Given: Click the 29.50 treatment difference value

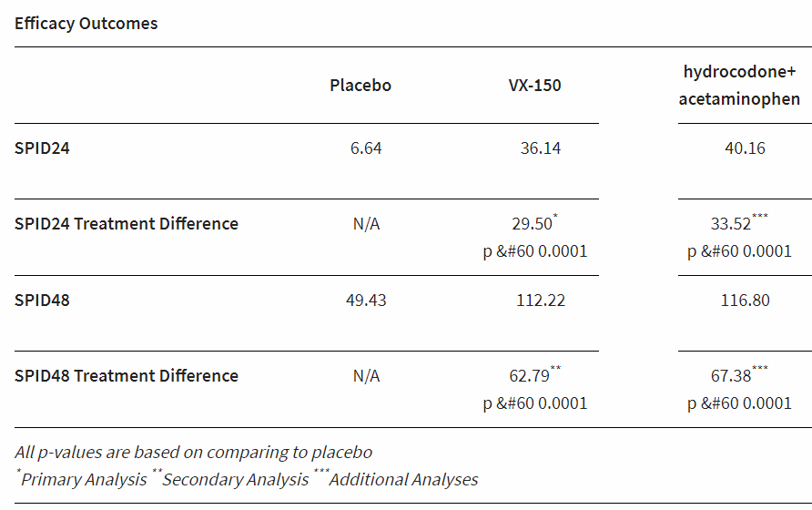Looking at the screenshot, I should pos(532,224).
